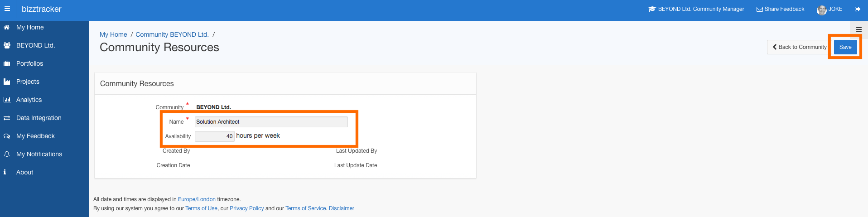Image resolution: width=868 pixels, height=217 pixels.
Task: Open the Privacy Policy link
Action: coord(247,208)
